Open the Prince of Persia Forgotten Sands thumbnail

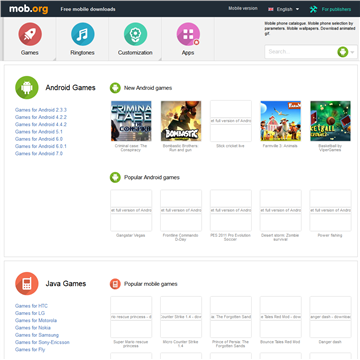[x=231, y=317]
